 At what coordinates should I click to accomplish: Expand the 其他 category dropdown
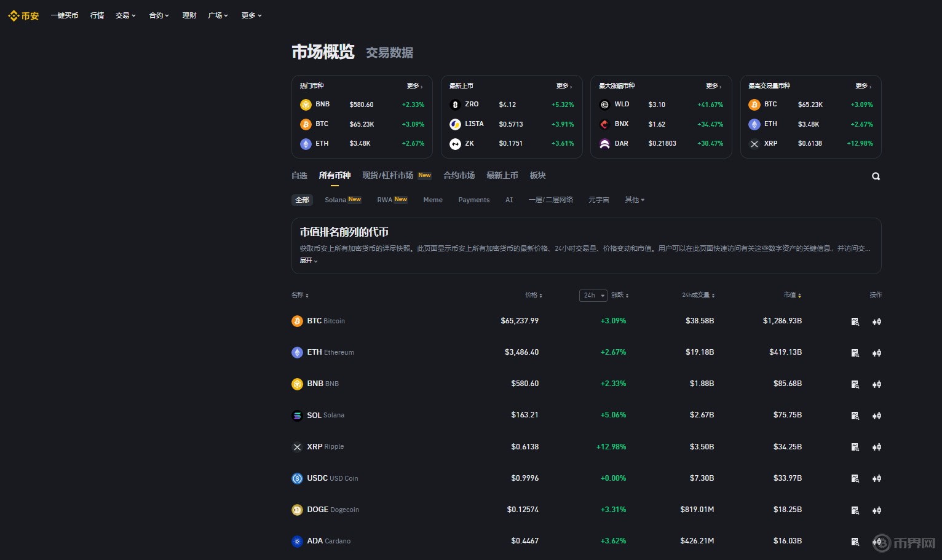[635, 200]
